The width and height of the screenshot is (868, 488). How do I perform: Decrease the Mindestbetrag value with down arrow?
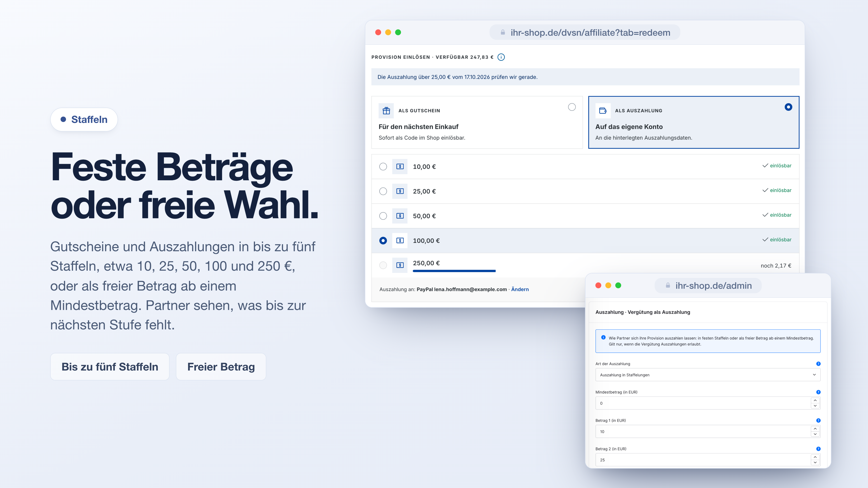click(815, 406)
